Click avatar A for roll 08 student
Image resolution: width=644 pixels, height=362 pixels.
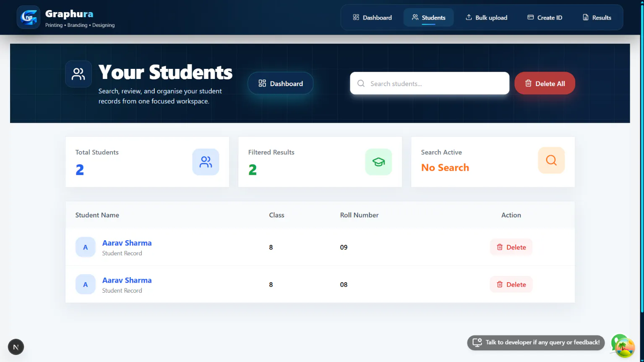[x=86, y=285]
